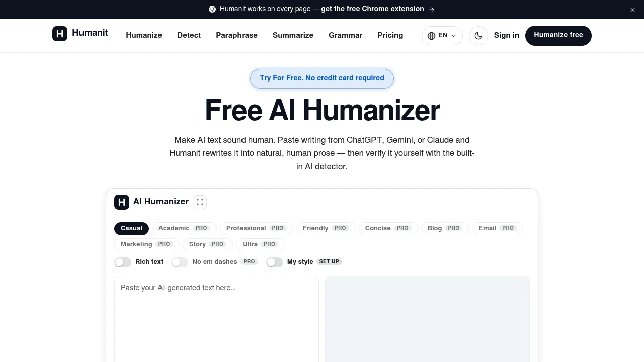Click the AI Humanizer panel title
Viewport: 644px width, 362px height.
(161, 202)
